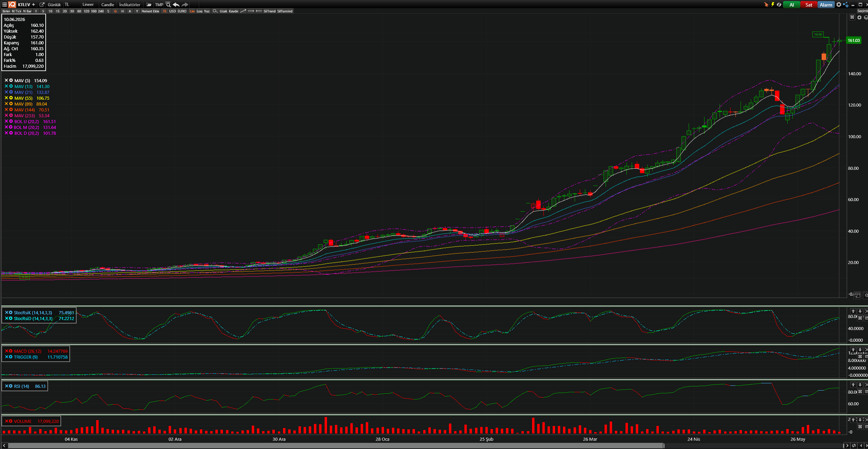Toggle MAV (13) visibility circle
Screen dimensions: 868x449
pyautogui.click(x=11, y=86)
